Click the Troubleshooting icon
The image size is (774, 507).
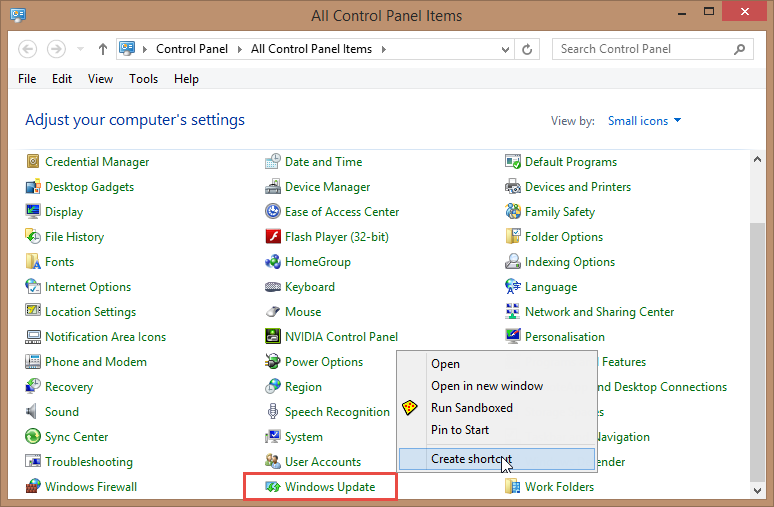point(33,461)
